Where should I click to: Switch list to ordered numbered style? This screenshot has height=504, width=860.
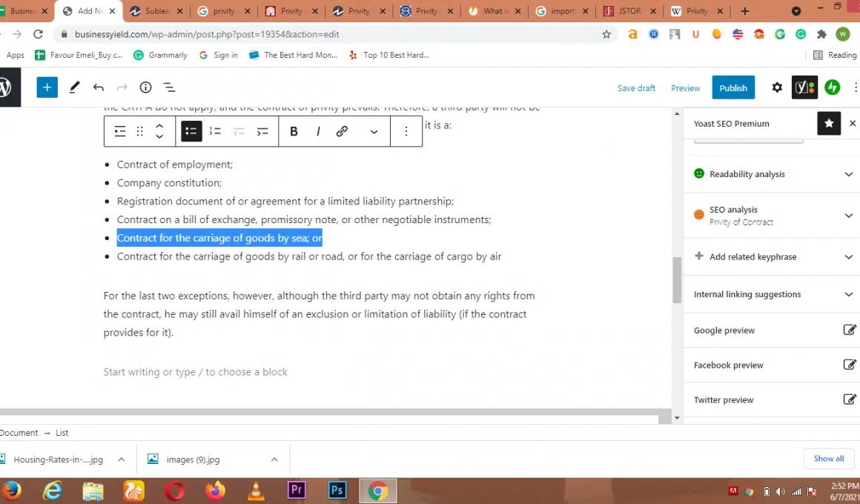coord(215,131)
